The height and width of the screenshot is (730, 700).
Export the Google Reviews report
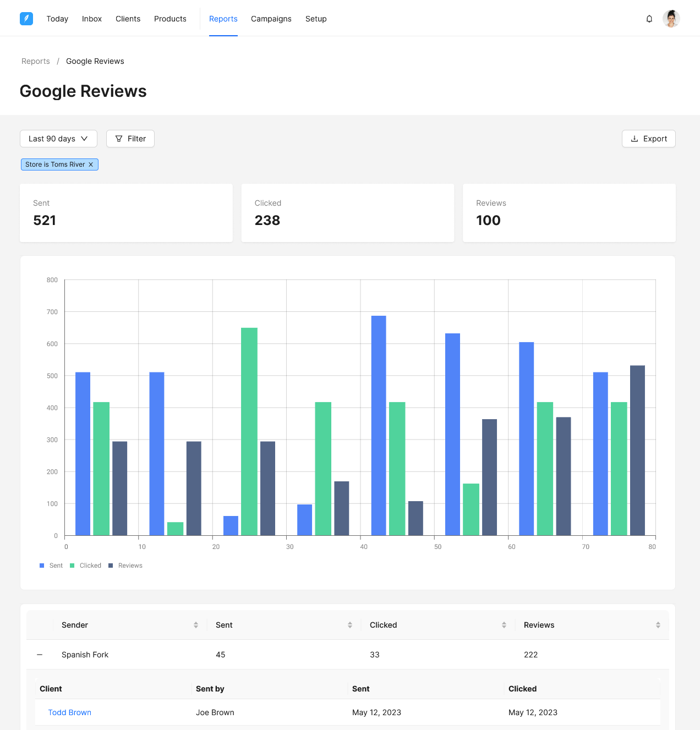click(x=649, y=139)
